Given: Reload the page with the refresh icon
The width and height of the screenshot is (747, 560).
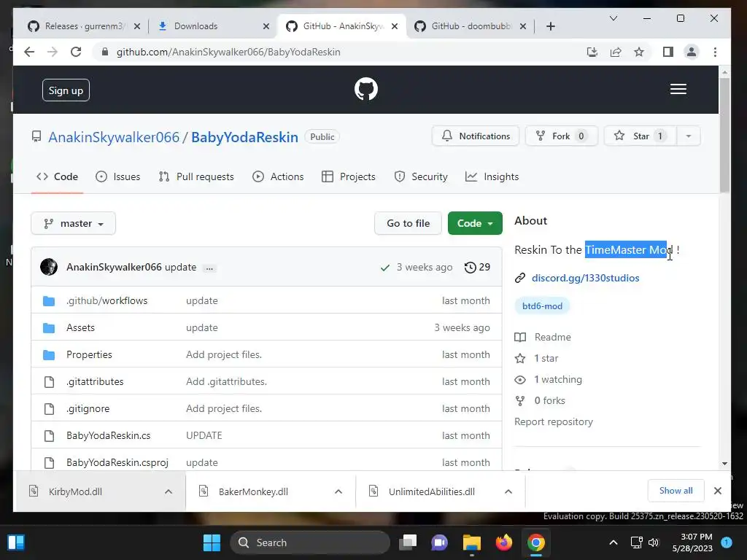Looking at the screenshot, I should tap(76, 52).
